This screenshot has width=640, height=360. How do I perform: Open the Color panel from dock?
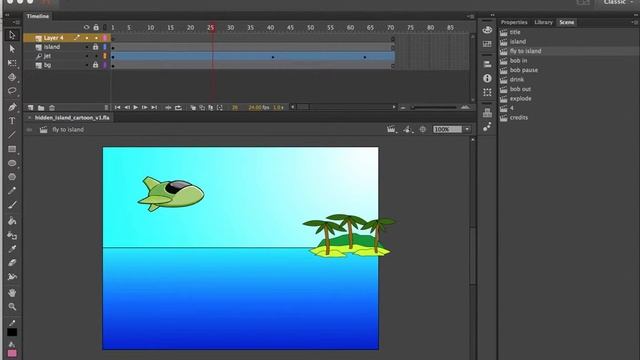click(487, 30)
